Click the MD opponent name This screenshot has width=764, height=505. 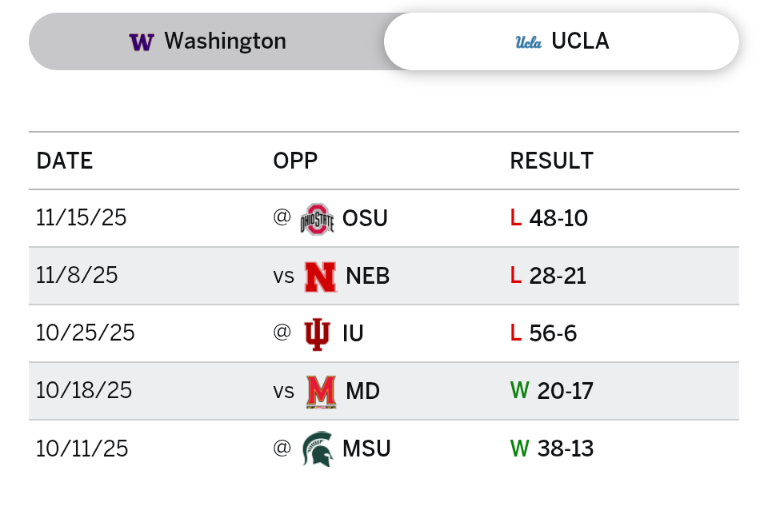(363, 391)
